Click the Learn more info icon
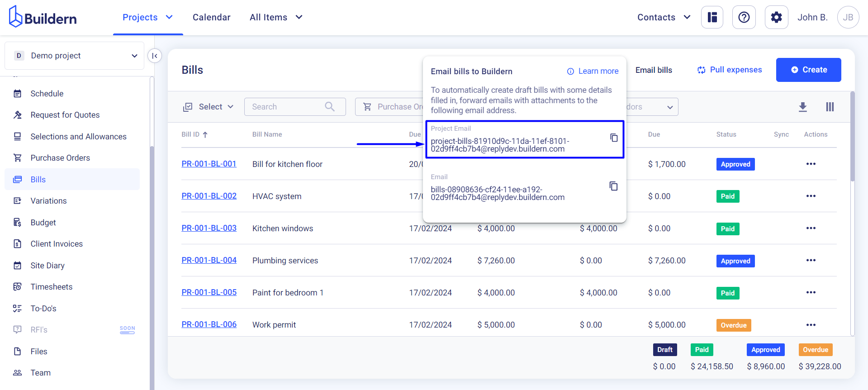This screenshot has width=868, height=390. pos(570,71)
